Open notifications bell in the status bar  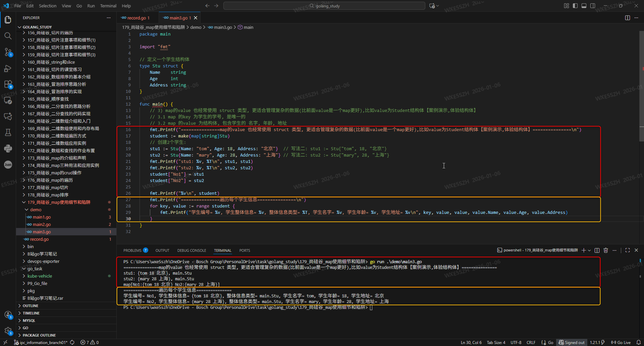point(639,343)
